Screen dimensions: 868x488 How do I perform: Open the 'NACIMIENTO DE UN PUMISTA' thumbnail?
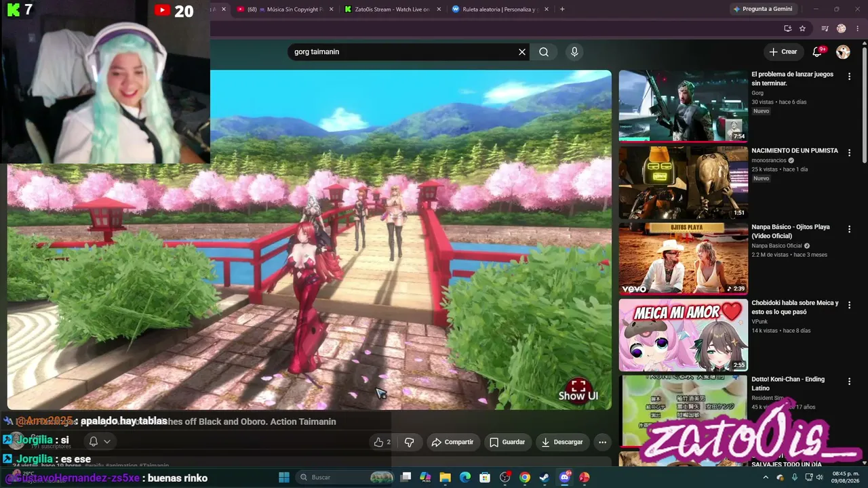(x=683, y=182)
